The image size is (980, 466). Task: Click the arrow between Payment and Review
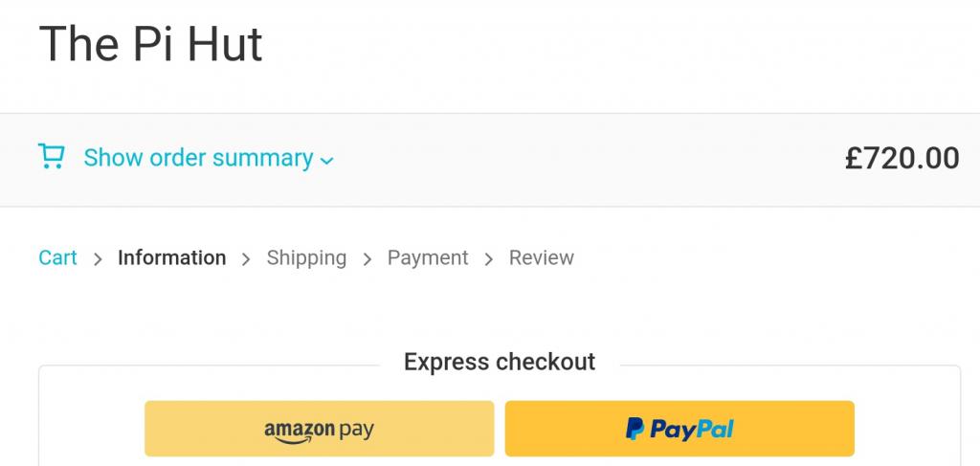(489, 258)
